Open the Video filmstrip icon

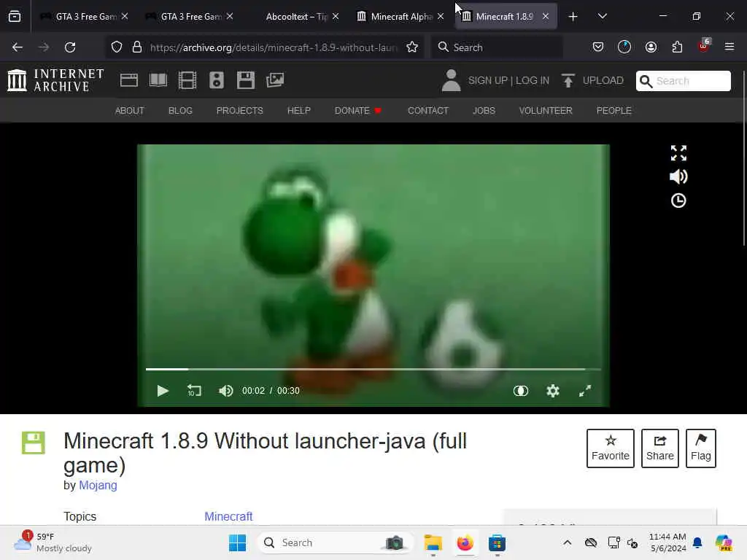tap(187, 80)
